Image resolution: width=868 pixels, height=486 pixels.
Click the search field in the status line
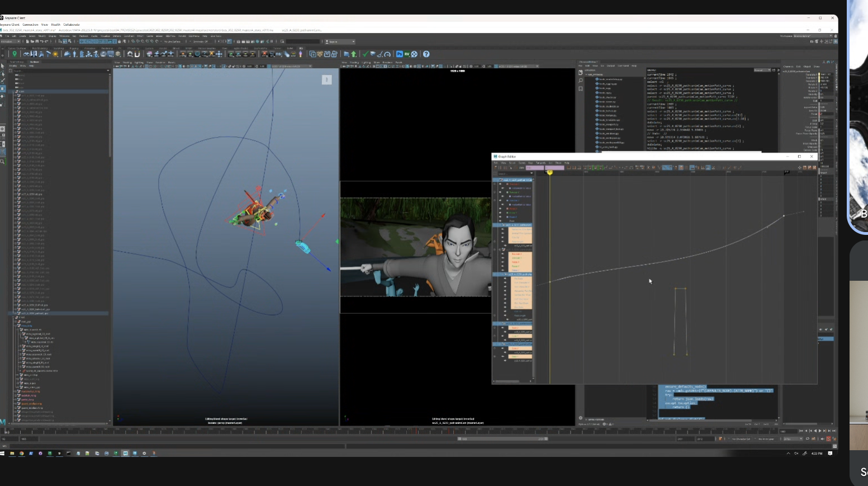coord(302,41)
